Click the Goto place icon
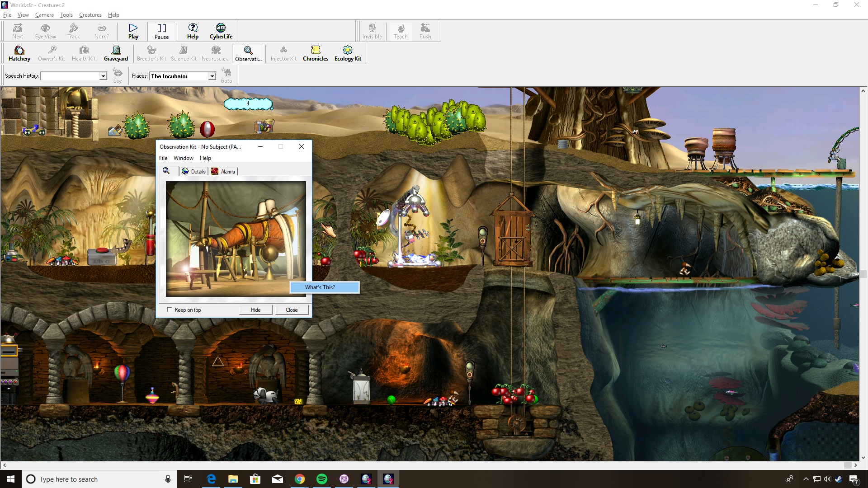Screen dimensions: 868x488 pos(226,75)
